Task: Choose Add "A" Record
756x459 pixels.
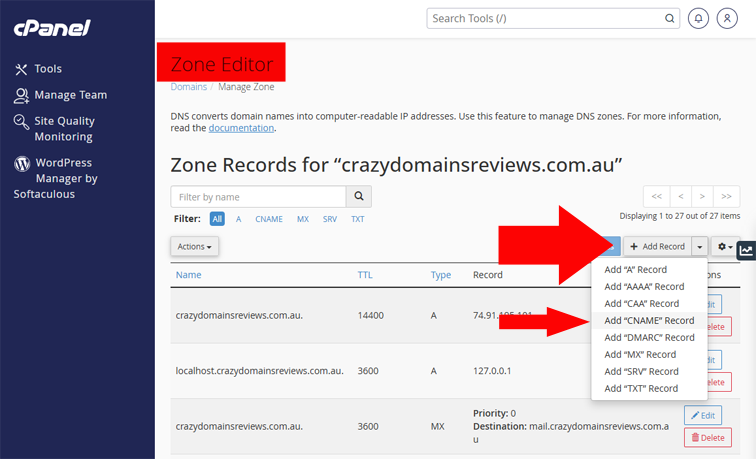Action: click(649, 270)
